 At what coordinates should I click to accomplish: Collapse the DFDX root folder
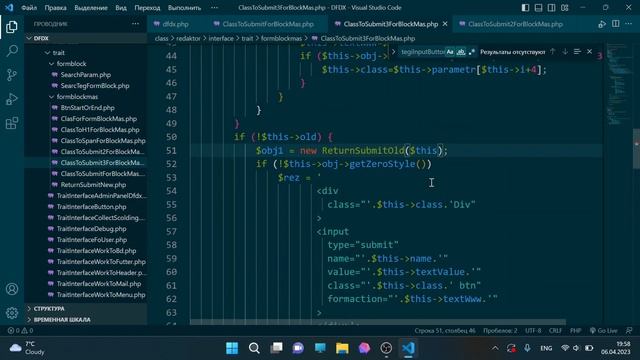(x=29, y=38)
